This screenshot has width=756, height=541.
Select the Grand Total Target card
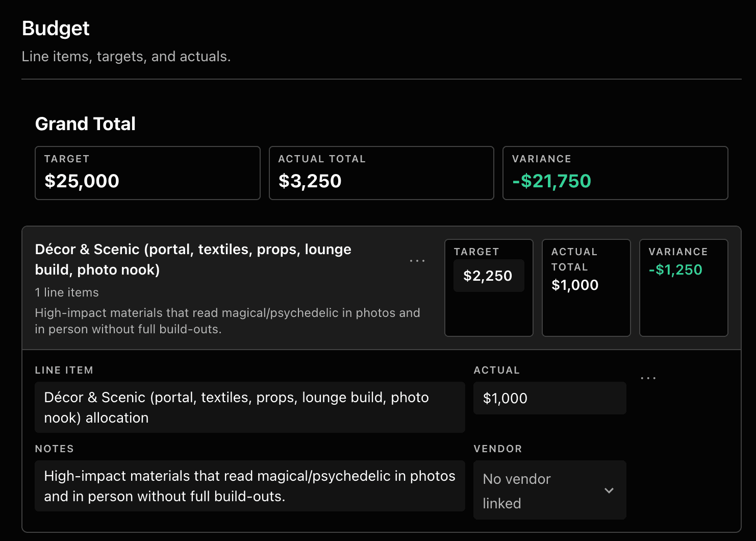pos(147,173)
